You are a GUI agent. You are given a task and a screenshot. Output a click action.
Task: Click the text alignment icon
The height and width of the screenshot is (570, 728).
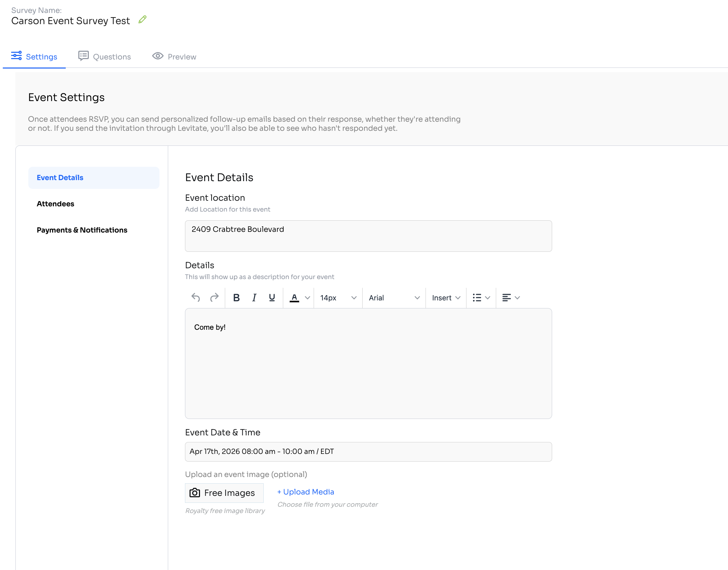pyautogui.click(x=506, y=298)
